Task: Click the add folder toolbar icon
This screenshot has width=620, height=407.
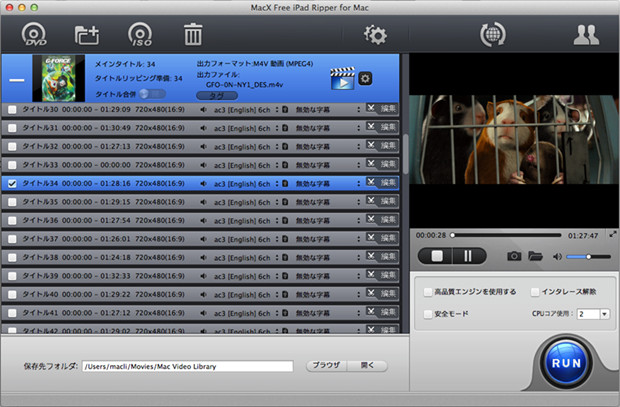Action: (x=88, y=36)
